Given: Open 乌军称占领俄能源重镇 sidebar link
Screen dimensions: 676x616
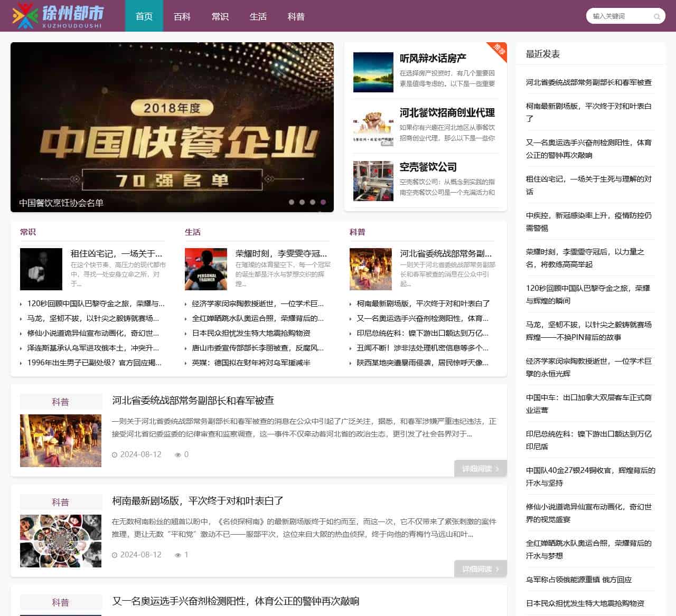Looking at the screenshot, I should [578, 580].
